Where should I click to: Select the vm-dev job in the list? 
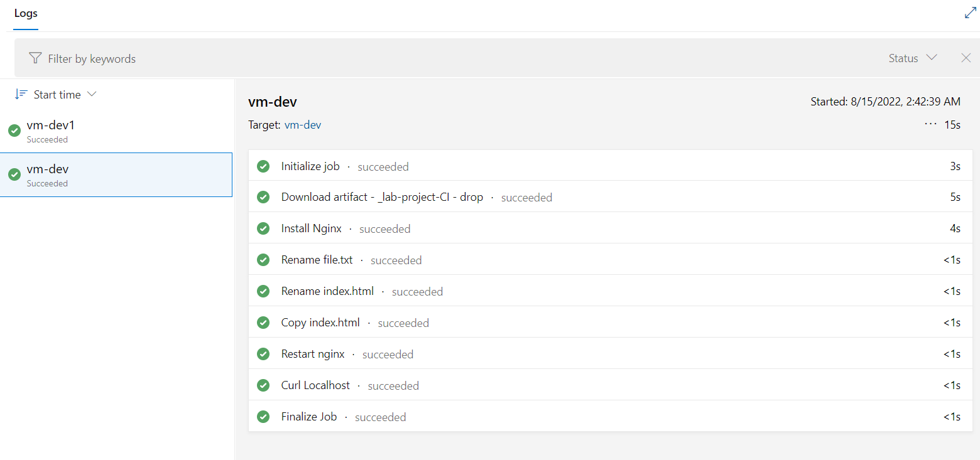click(116, 174)
